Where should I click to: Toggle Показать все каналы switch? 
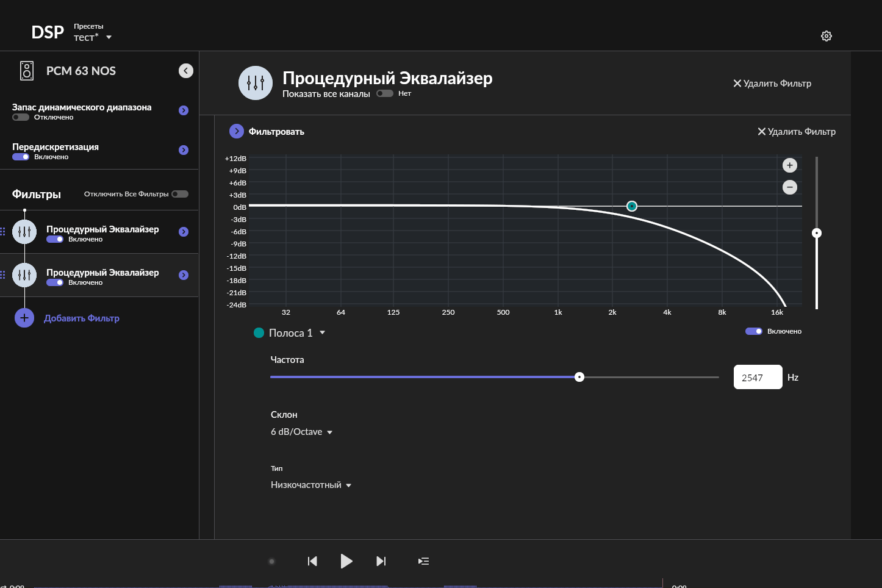385,93
